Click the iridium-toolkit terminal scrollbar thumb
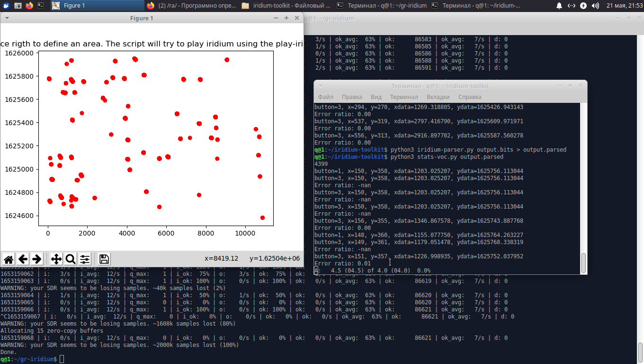Viewport: 644px width, 364px height. click(x=583, y=263)
